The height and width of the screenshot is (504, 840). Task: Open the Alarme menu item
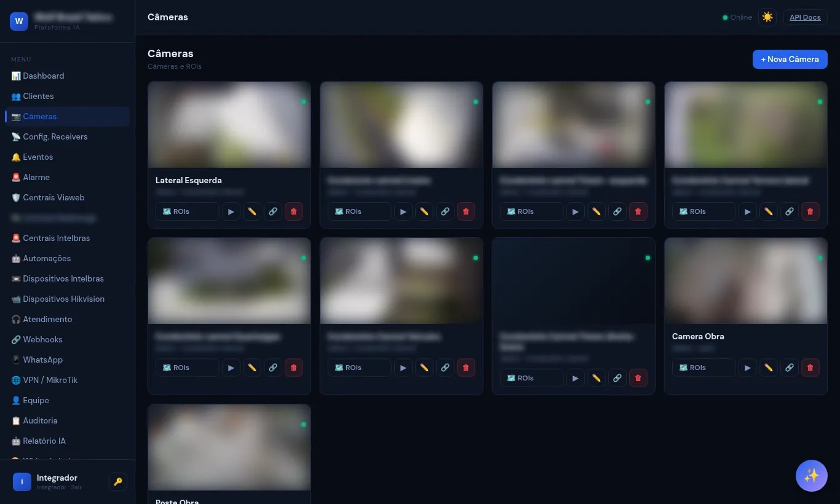point(67,177)
